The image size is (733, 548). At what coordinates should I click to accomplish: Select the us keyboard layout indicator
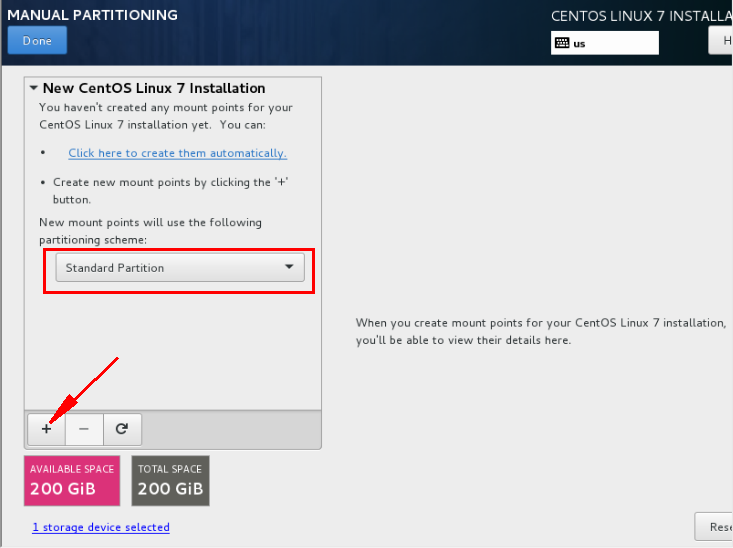tap(604, 43)
